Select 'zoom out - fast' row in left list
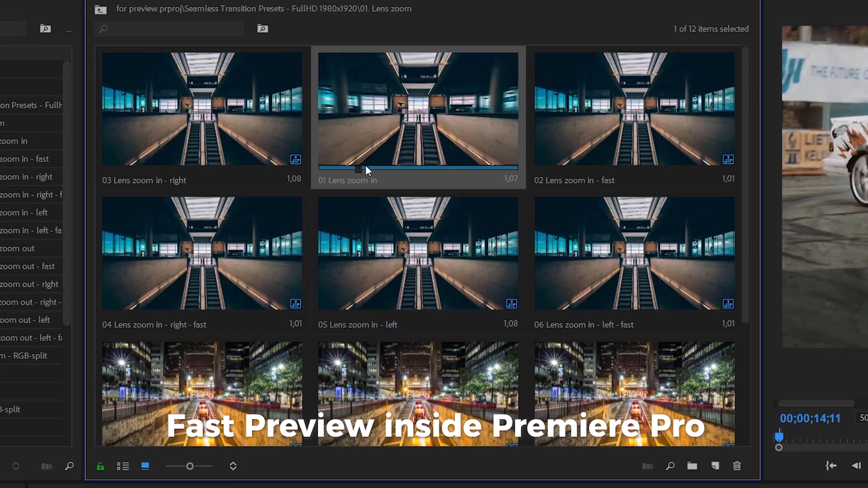 [x=31, y=267]
